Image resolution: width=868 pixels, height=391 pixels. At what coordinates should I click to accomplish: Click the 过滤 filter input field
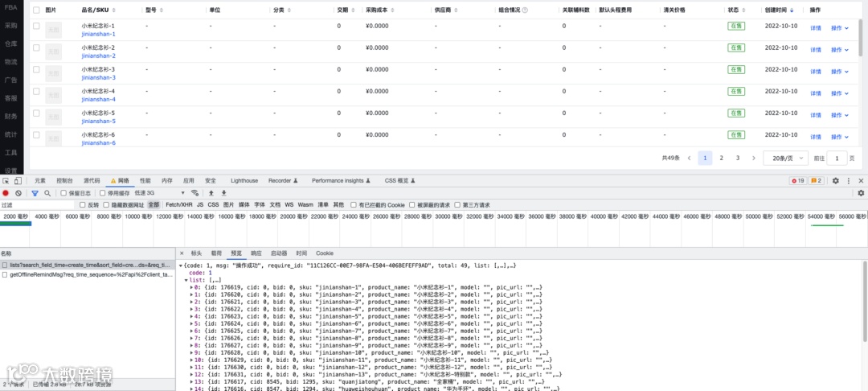coord(37,205)
